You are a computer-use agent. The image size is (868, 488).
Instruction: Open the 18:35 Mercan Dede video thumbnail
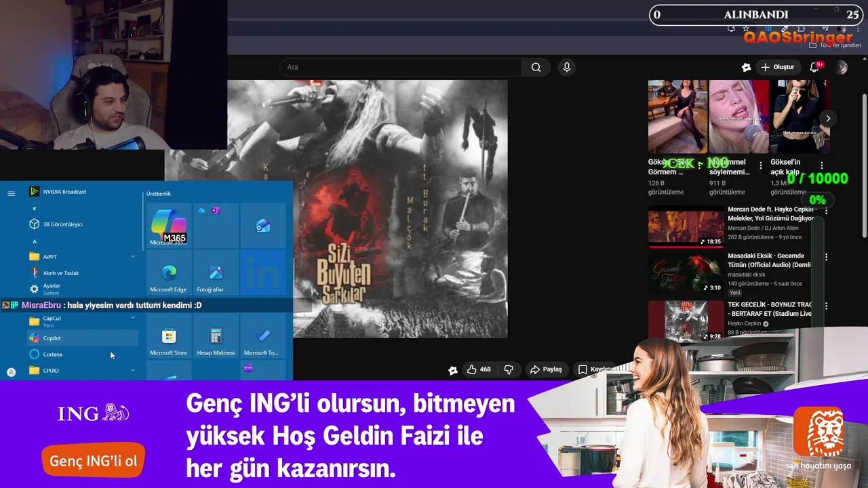686,227
